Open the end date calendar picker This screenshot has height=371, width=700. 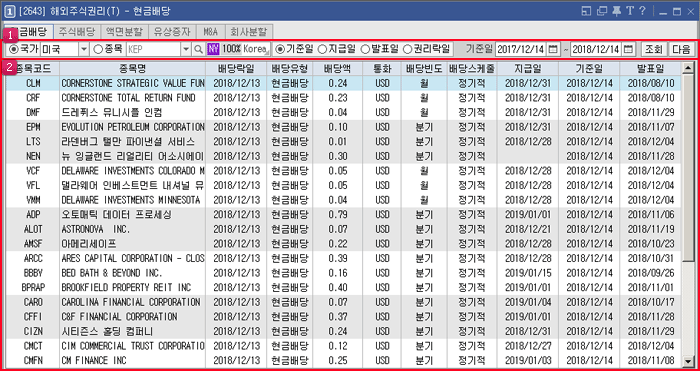628,49
